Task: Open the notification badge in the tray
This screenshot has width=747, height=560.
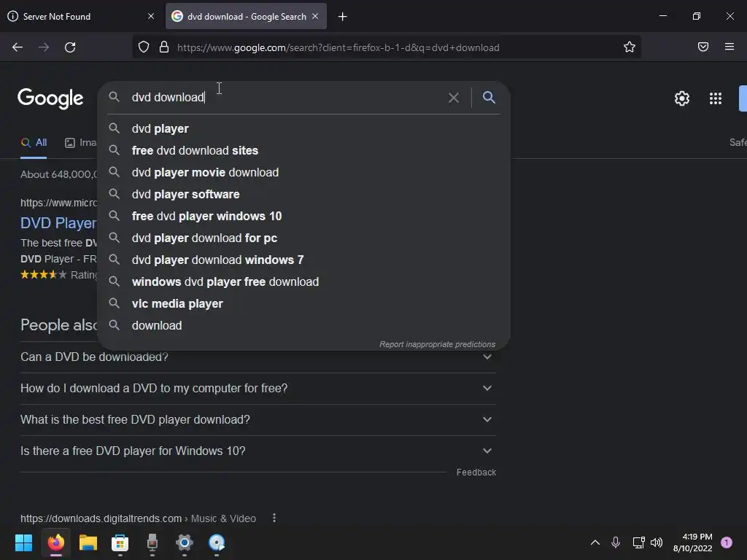Action: coord(726,542)
